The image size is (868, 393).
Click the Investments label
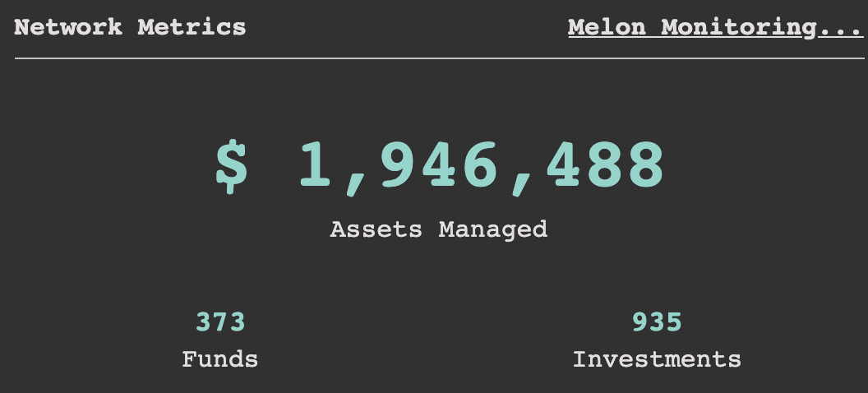coord(657,359)
